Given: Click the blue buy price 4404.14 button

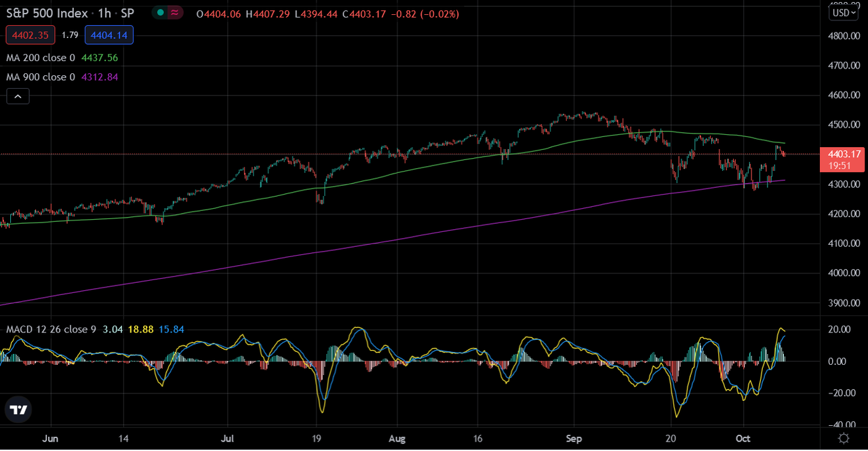Looking at the screenshot, I should (x=109, y=35).
